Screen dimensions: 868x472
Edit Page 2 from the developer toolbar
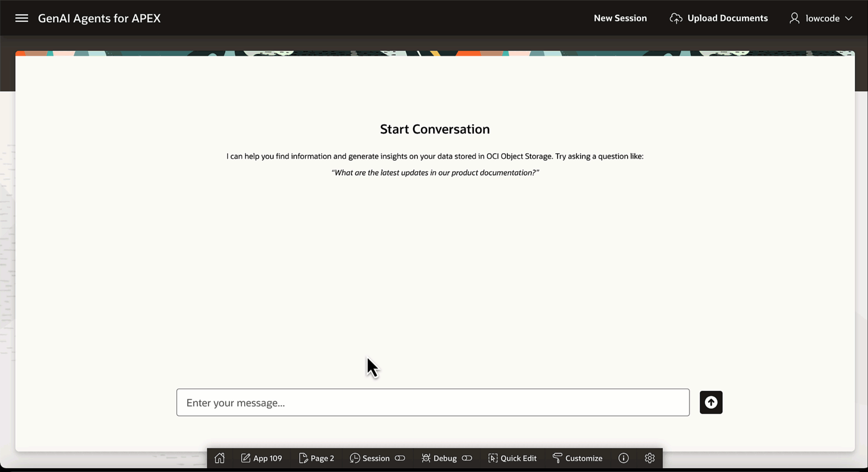pos(316,458)
